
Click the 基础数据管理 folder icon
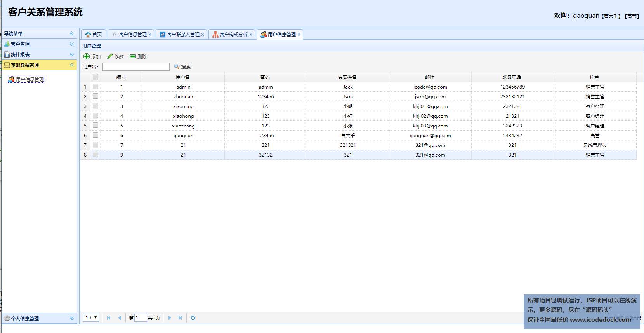7,65
